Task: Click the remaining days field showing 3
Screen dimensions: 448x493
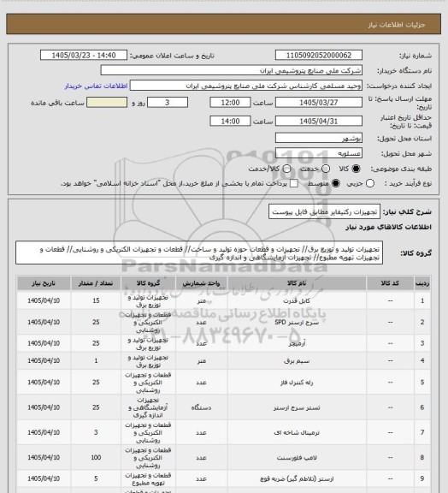Action: [168, 103]
